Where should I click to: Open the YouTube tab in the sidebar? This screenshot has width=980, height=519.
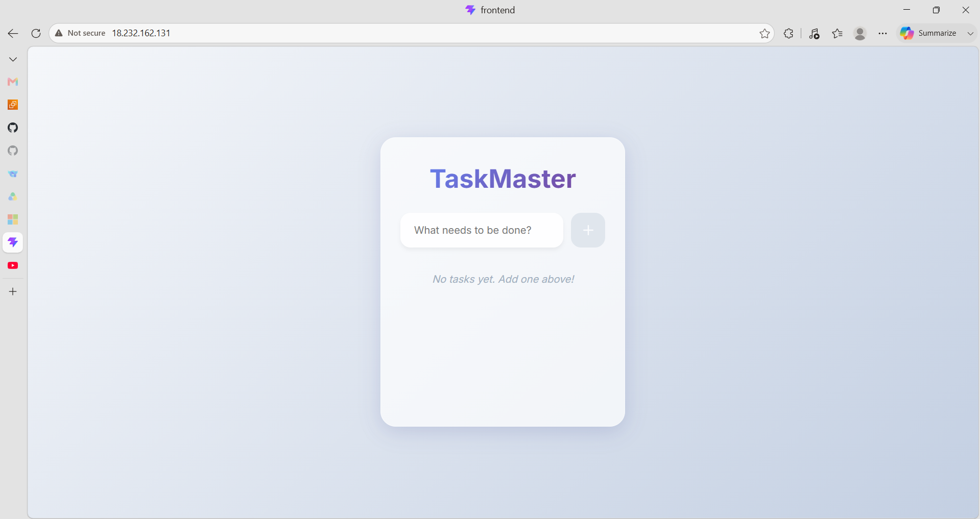13,265
